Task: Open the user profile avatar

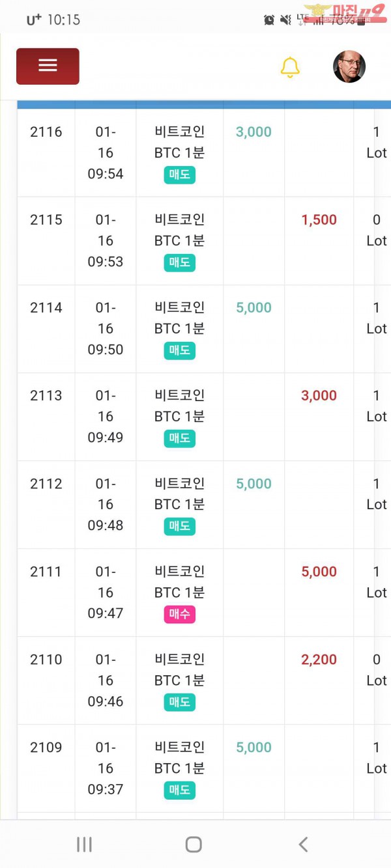Action: [x=349, y=67]
